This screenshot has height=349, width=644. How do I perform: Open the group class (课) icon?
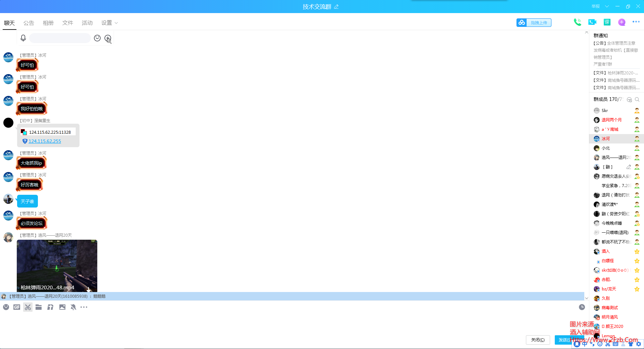(x=607, y=22)
